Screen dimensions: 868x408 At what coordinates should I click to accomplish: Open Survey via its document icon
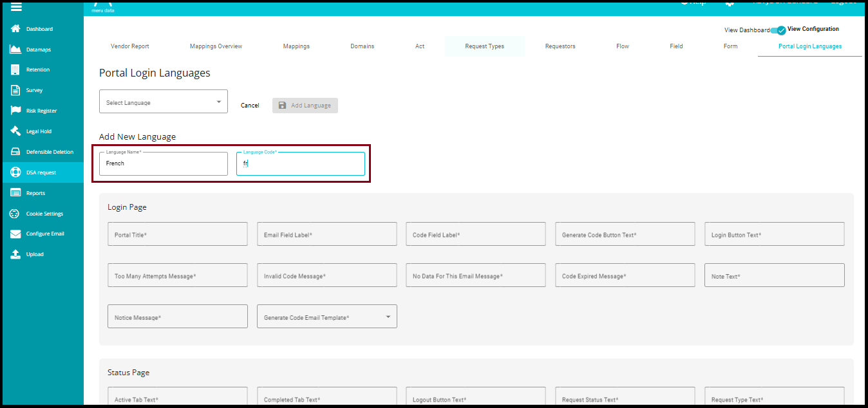[16, 90]
